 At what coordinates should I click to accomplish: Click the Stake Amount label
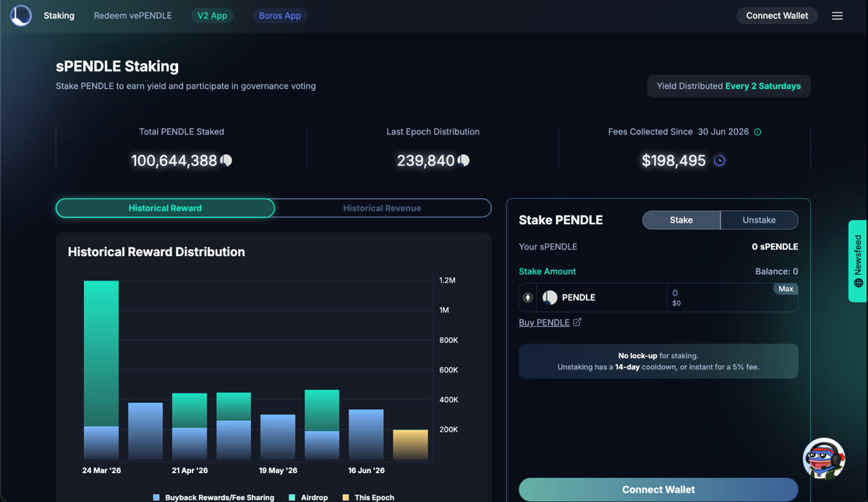(x=548, y=271)
